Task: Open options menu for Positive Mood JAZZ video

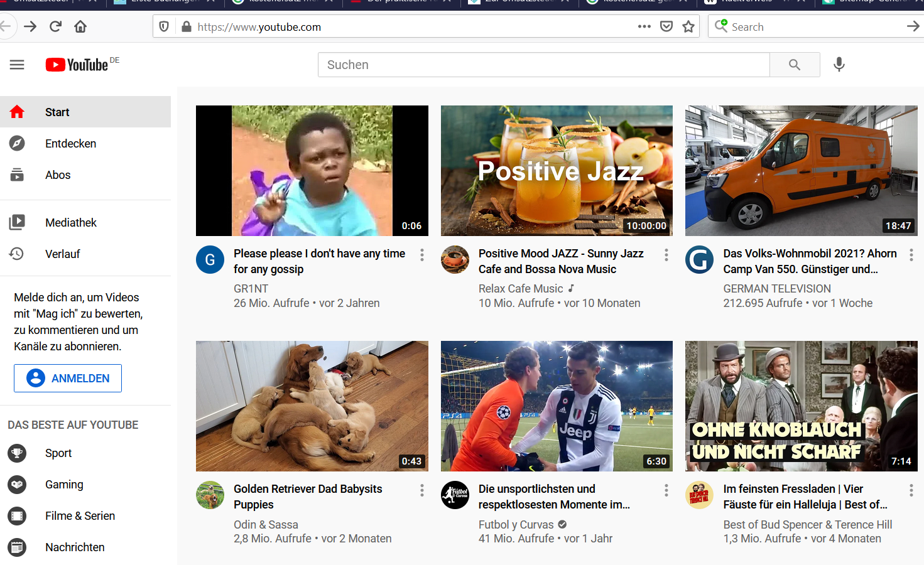Action: 666,255
